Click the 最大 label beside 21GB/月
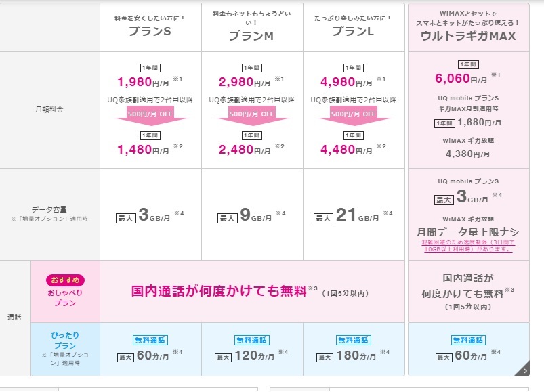This screenshot has width=544, height=392. tap(324, 218)
